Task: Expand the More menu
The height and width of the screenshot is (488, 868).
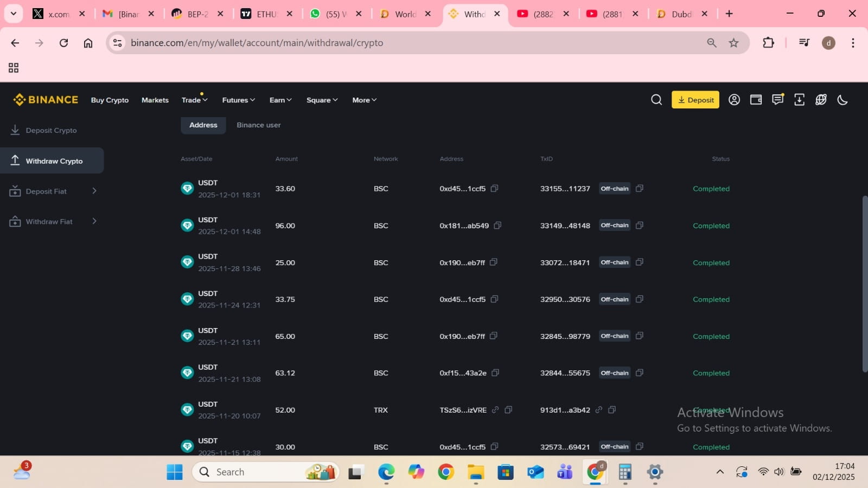Action: (x=365, y=100)
